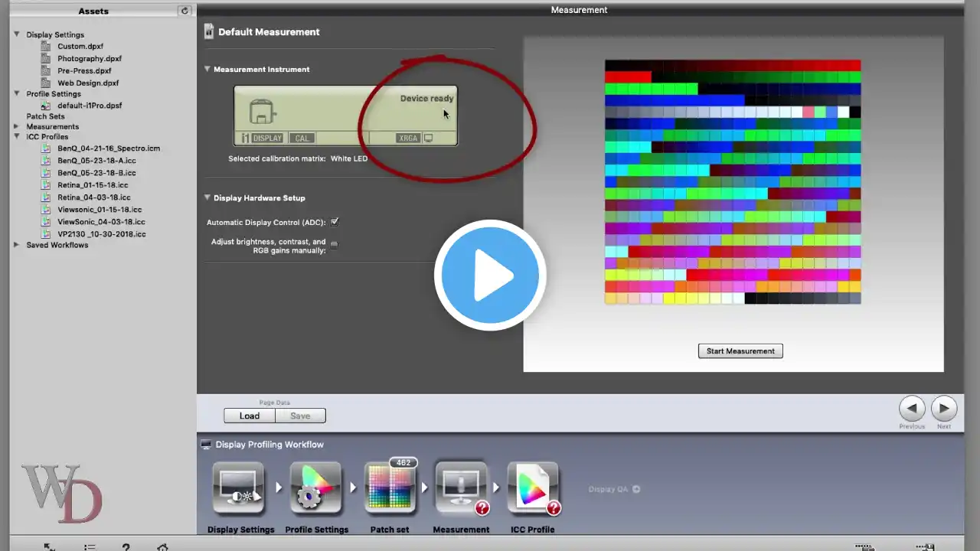
Task: Collapse the Display Hardware Setup section
Action: (207, 197)
